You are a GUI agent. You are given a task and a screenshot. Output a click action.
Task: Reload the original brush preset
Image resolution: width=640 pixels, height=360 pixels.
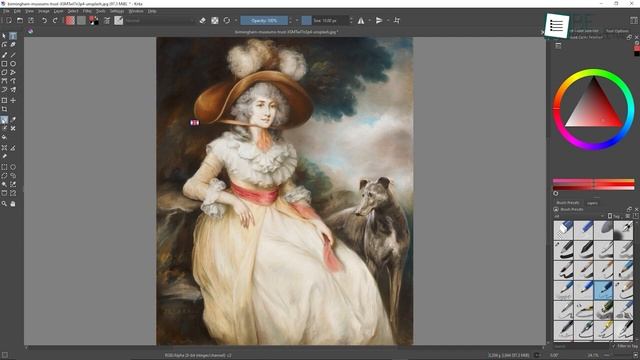(x=227, y=20)
